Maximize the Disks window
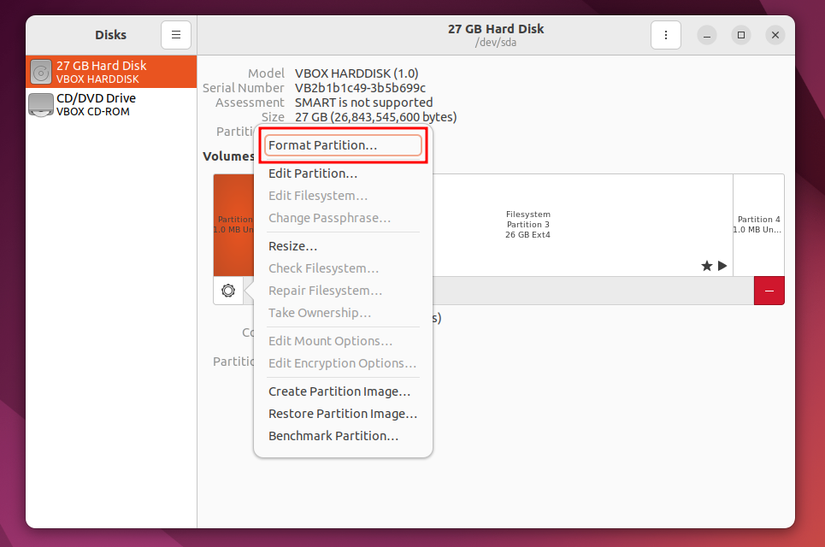Screen dimensions: 825x547 [741, 35]
